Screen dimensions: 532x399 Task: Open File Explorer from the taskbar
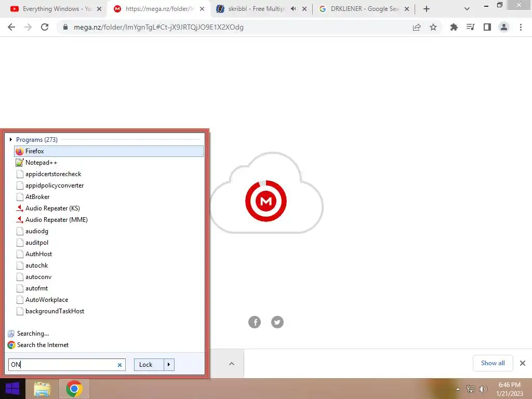(x=42, y=389)
